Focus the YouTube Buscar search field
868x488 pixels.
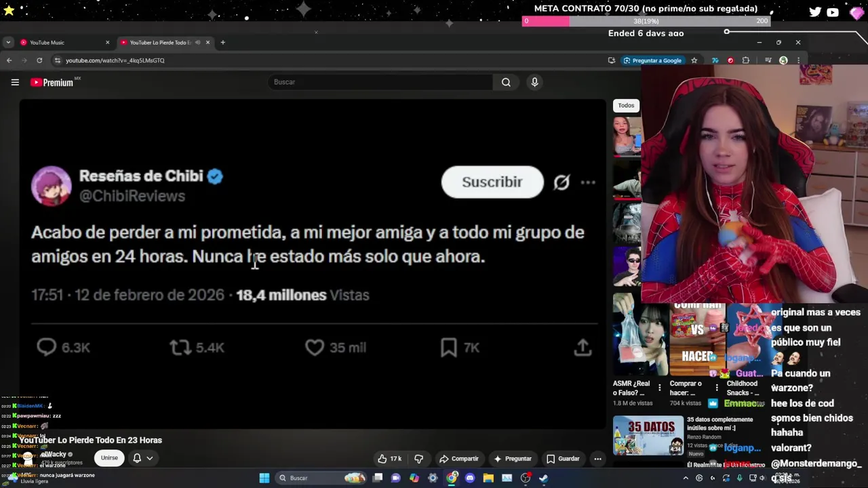click(380, 82)
